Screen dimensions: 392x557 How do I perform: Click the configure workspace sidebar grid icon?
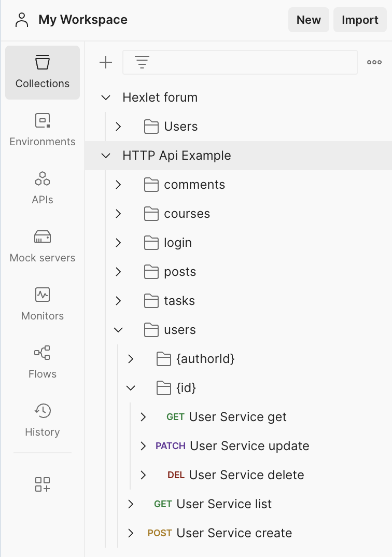43,484
